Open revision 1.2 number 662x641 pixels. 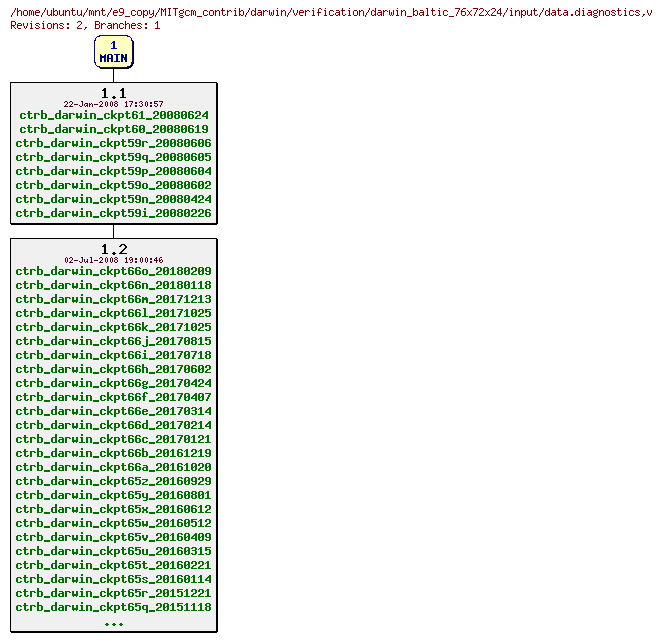click(x=114, y=249)
